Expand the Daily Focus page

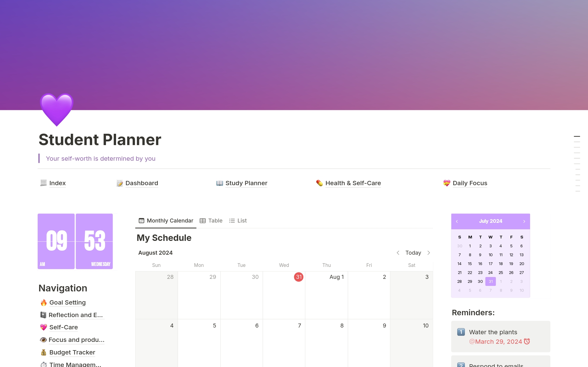pyautogui.click(x=469, y=183)
